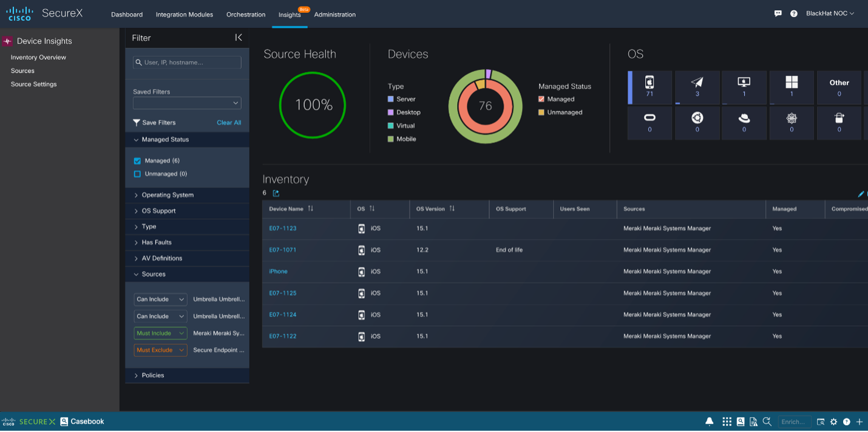Collapse the Filter panel with arrow icon
The width and height of the screenshot is (868, 432).
[239, 38]
